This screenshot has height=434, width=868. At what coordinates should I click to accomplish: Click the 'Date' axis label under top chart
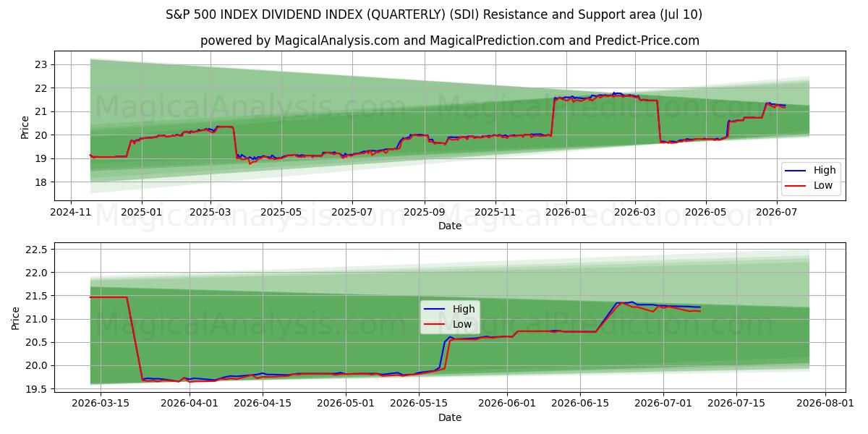tap(450, 226)
